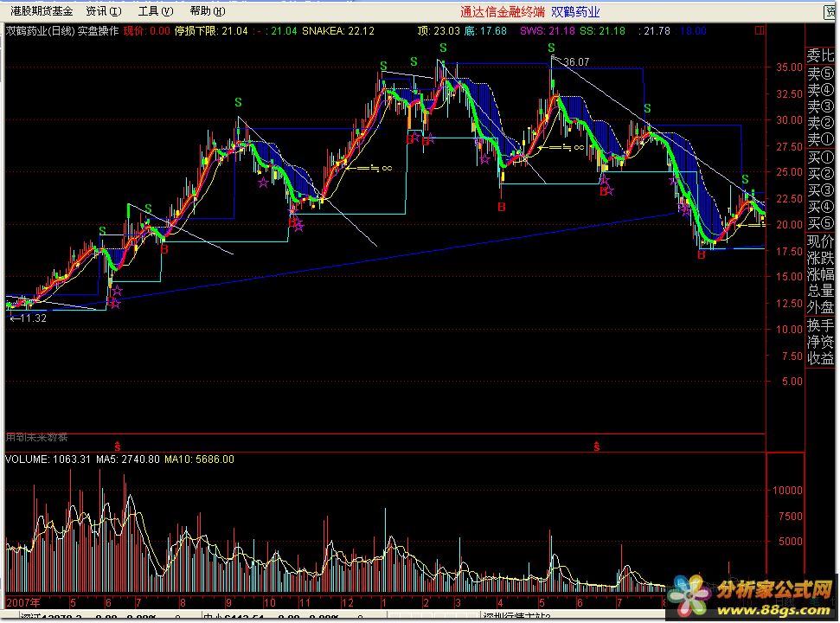Screen dimensions: 840x623
Task: Click the 20.00 price axis label
Action: click(x=789, y=225)
